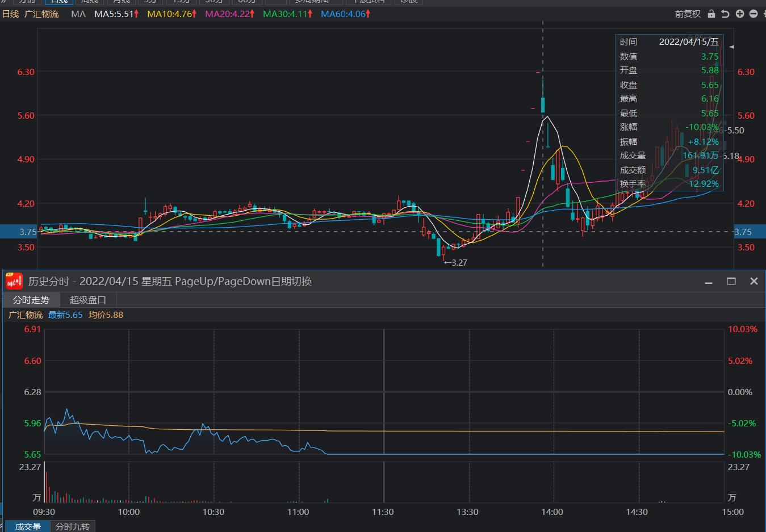This screenshot has width=766, height=532.
Task: Click the MA5:5.51 indicator label
Action: [x=116, y=14]
